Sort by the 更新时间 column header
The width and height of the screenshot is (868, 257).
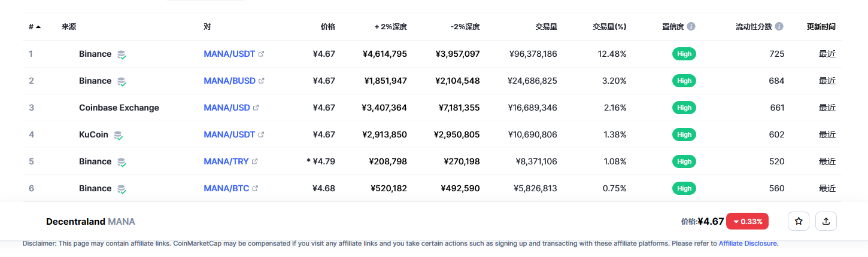click(821, 27)
